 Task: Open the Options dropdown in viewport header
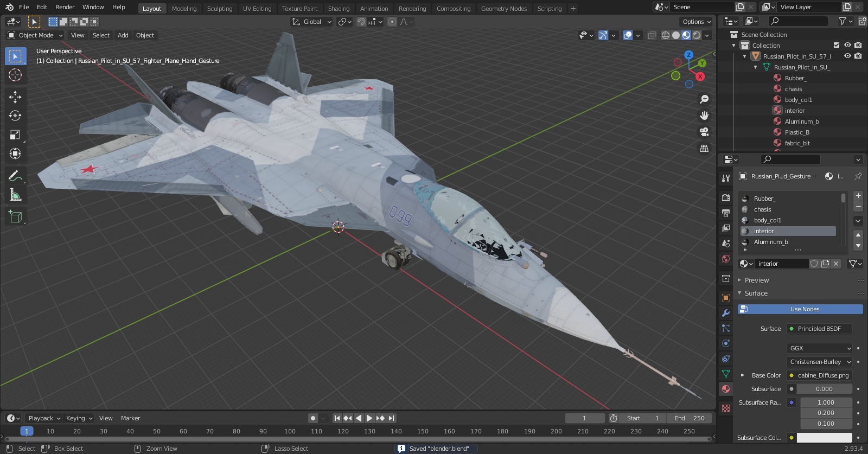697,22
